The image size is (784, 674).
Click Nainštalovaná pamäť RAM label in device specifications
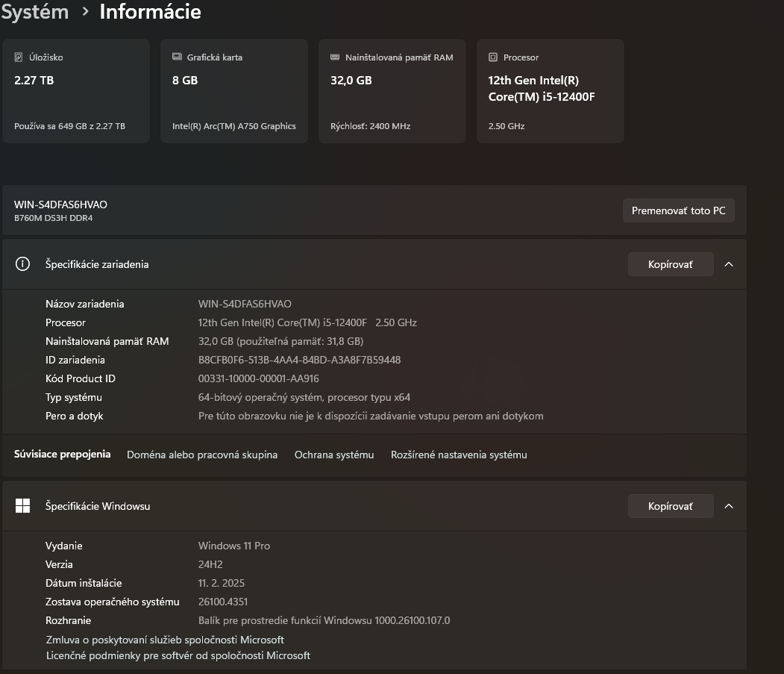point(107,341)
